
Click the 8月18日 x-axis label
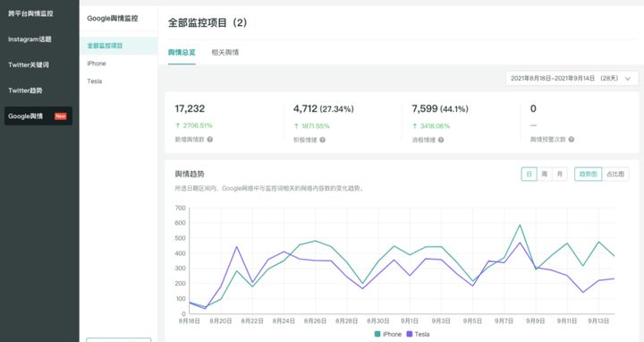point(190,321)
